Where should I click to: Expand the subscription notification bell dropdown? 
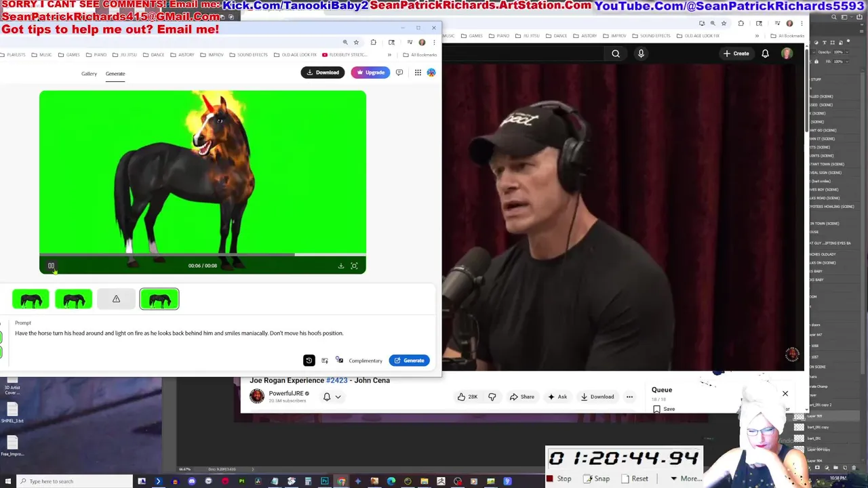pyautogui.click(x=332, y=397)
